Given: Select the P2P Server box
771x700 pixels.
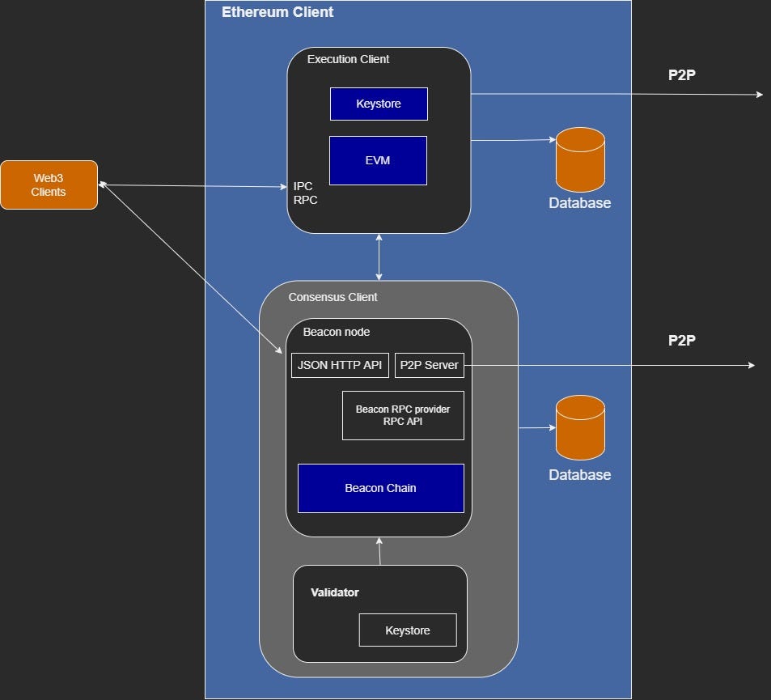Looking at the screenshot, I should tap(430, 365).
